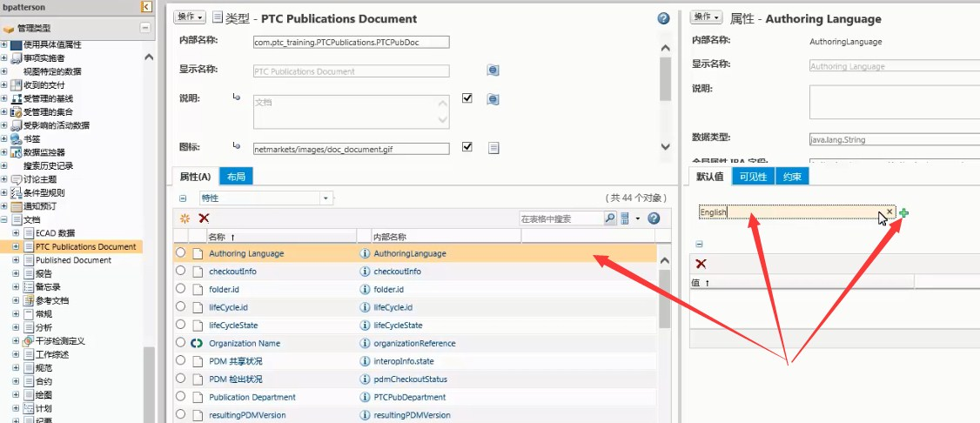Click the attributes list vertical scrollbar
Screen dimensions: 980x423
pyautogui.click(x=664, y=299)
